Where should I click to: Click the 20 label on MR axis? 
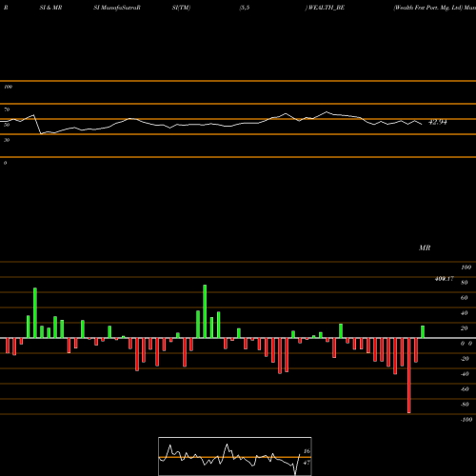pyautogui.click(x=465, y=328)
